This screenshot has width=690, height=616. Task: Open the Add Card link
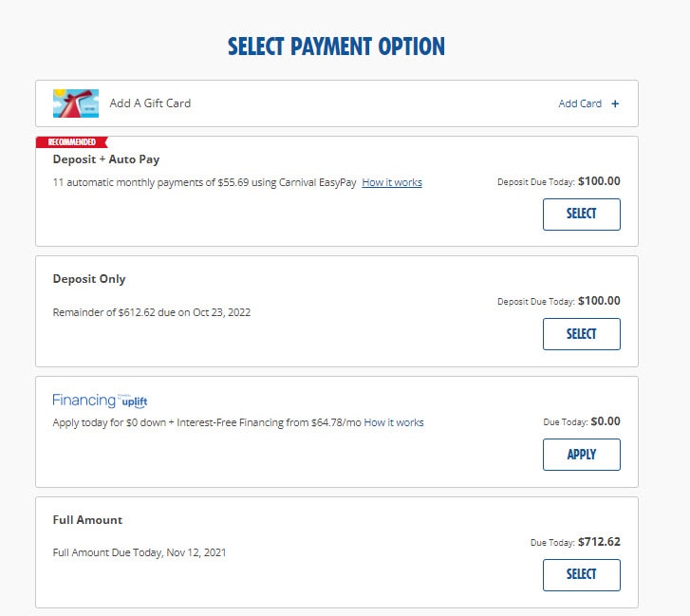click(580, 103)
